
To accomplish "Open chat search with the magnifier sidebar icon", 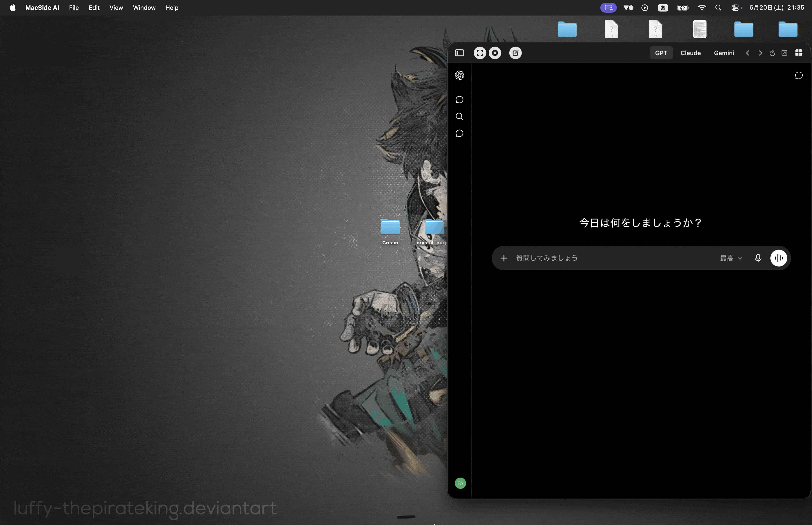I will coord(459,117).
